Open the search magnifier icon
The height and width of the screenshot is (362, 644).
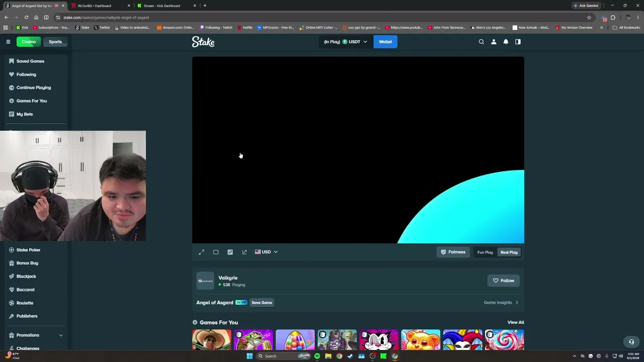coord(481,42)
